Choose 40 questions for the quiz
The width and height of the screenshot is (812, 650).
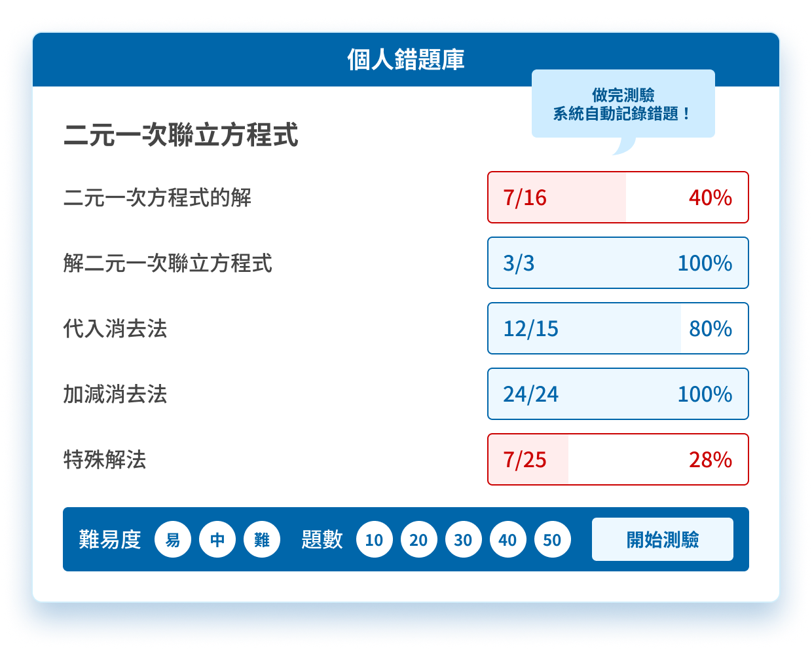coord(507,539)
